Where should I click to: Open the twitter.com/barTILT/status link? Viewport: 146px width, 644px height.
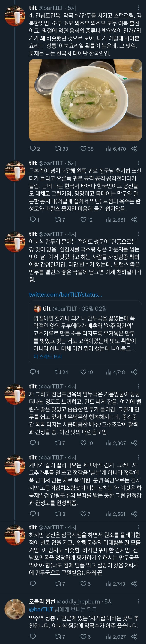pyautogui.click(x=65, y=294)
